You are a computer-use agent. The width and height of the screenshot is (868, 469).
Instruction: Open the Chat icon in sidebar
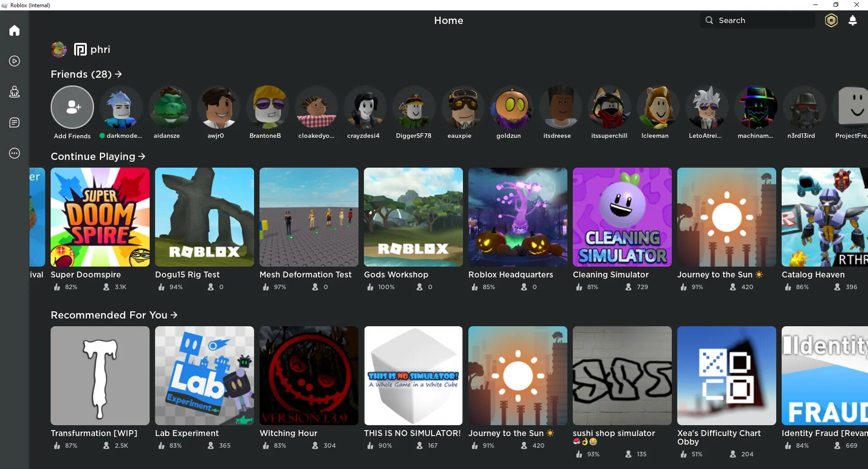(14, 122)
